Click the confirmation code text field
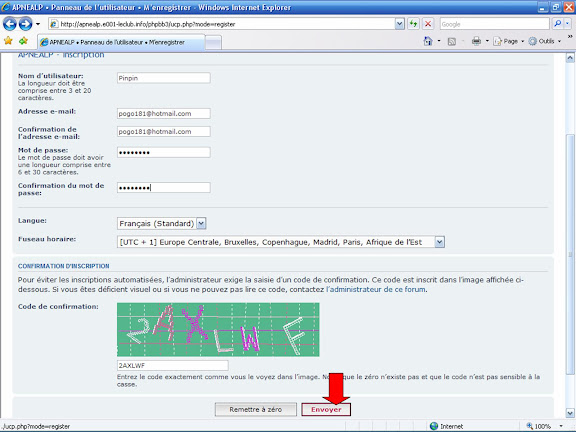Screen dimensions: 576x432 (173, 366)
